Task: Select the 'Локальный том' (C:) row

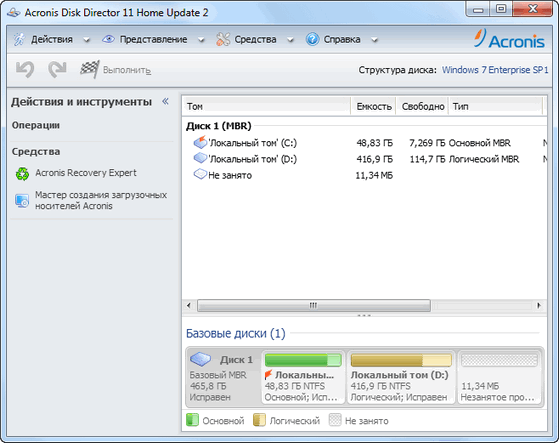Action: coord(365,143)
